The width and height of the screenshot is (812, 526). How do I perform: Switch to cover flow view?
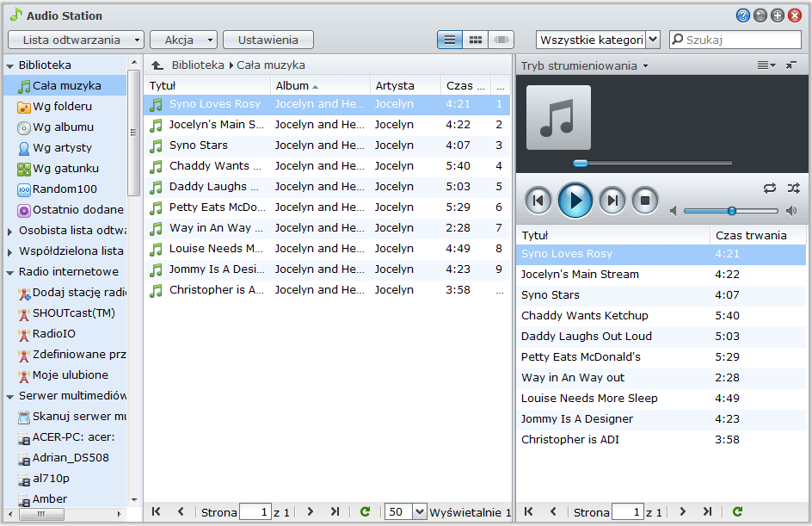pyautogui.click(x=501, y=40)
